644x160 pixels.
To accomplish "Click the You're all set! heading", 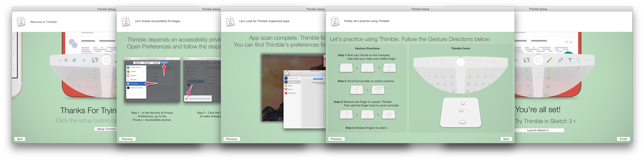I will pos(538,110).
